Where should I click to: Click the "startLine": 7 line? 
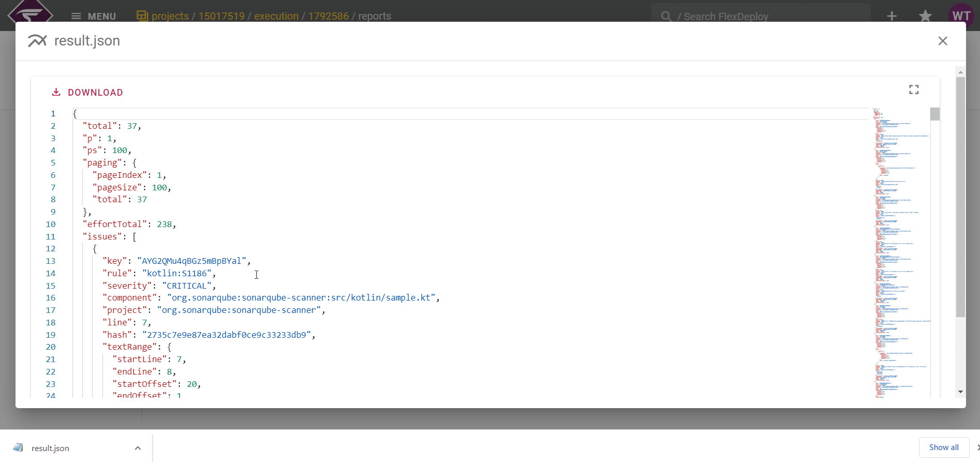coord(149,360)
